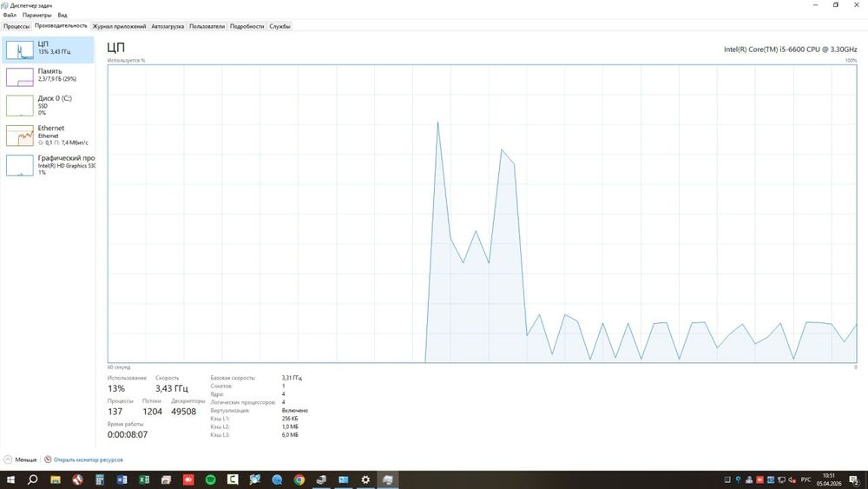
Task: Open Google Chrome from the taskbar
Action: click(x=299, y=479)
